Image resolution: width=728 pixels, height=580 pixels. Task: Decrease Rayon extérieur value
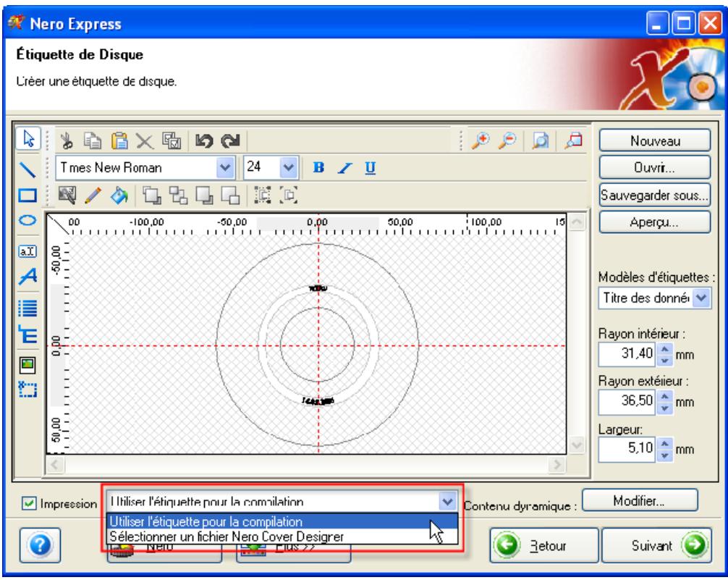[665, 408]
